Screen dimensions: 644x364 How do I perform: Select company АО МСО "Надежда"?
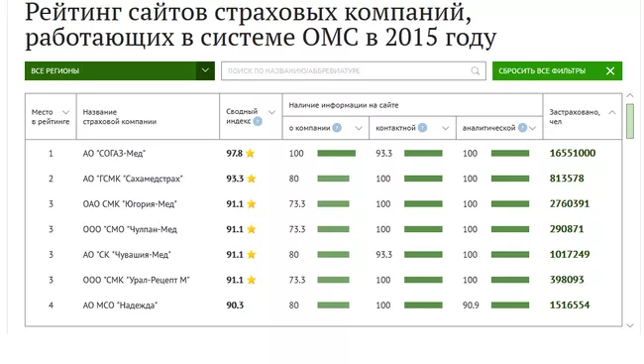coord(120,305)
